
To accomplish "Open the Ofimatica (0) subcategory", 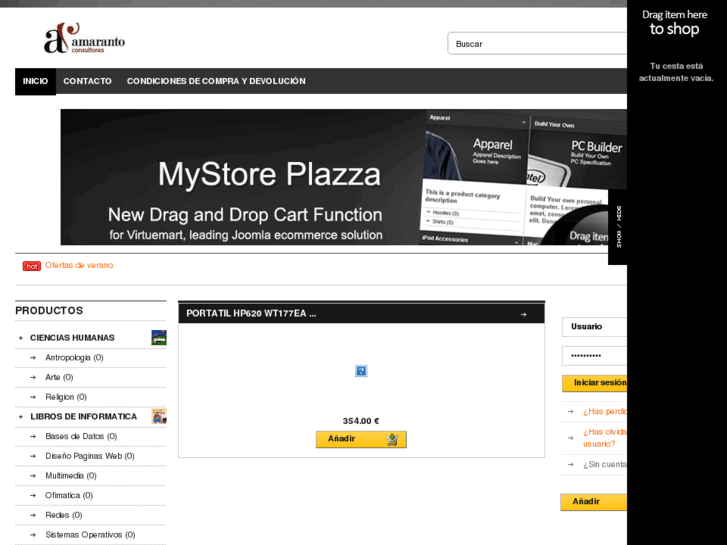I will coord(69,495).
